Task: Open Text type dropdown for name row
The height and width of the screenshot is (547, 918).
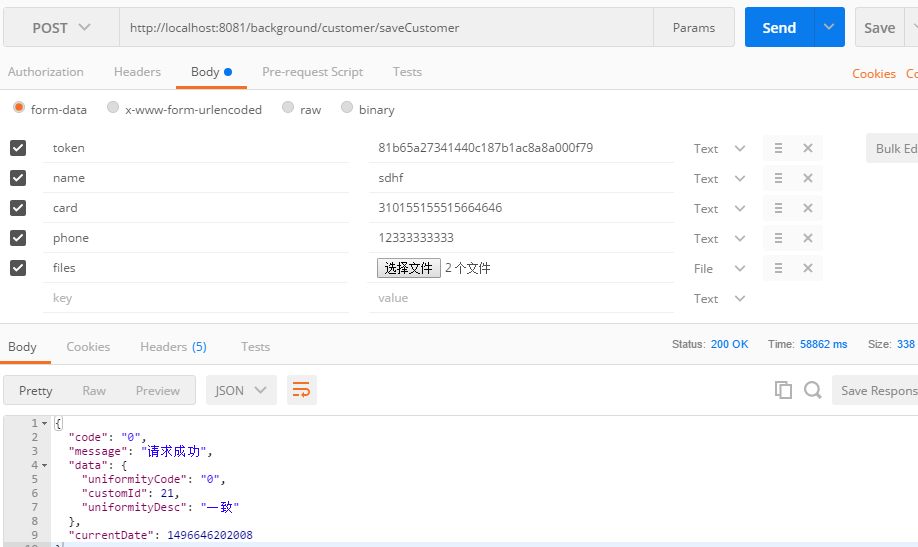Action: [x=739, y=179]
